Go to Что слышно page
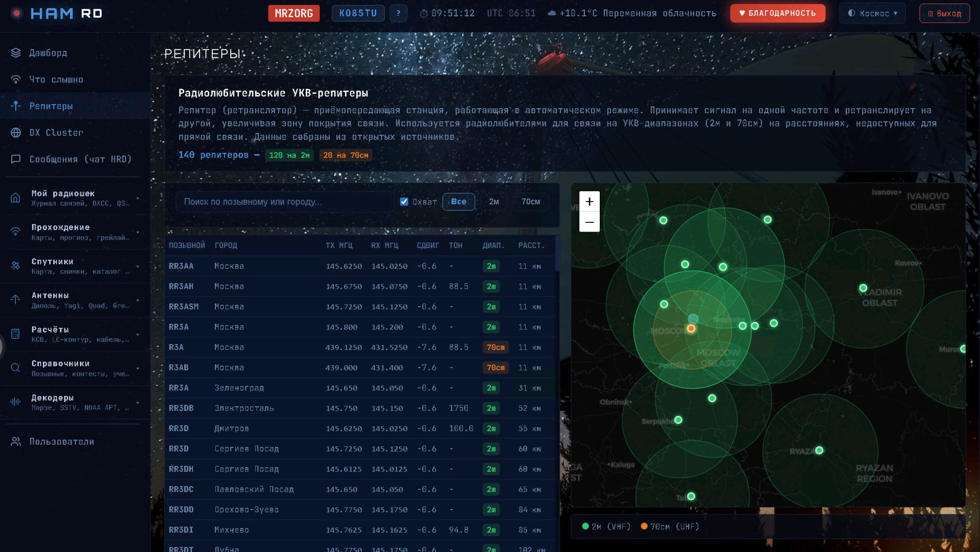 [x=75, y=80]
